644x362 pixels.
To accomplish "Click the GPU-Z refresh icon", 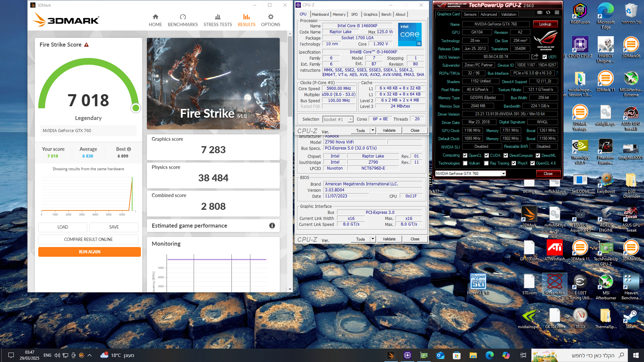I will click(x=548, y=13).
